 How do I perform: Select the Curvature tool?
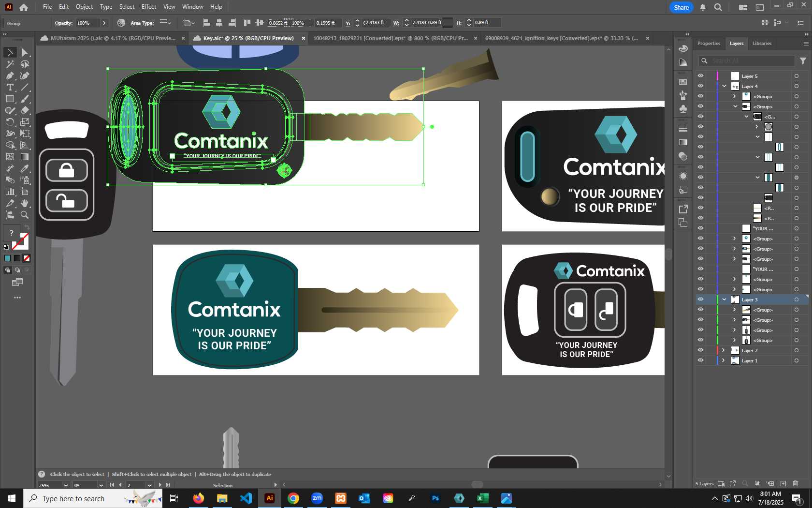[x=25, y=75]
